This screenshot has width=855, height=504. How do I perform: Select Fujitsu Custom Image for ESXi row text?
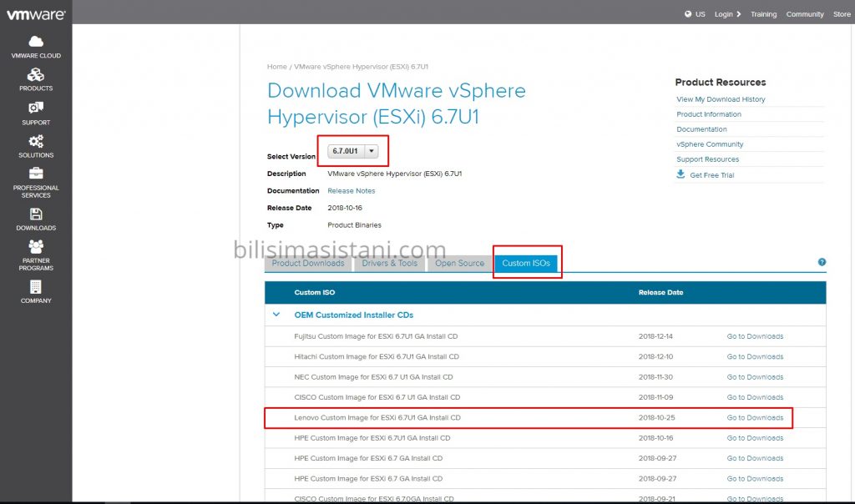tap(376, 336)
